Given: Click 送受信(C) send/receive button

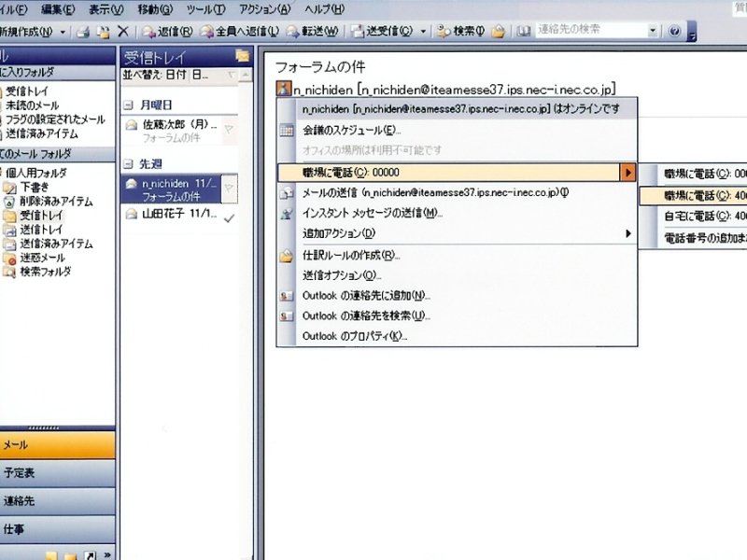Looking at the screenshot, I should 382,32.
